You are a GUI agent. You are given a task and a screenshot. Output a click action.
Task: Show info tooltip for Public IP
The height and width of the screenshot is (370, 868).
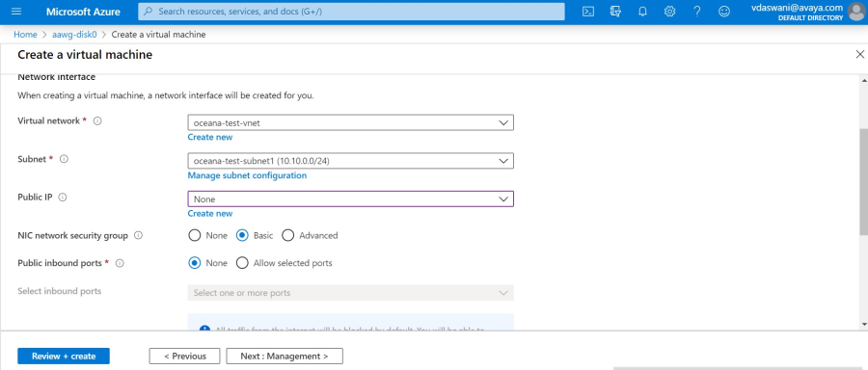pos(63,197)
